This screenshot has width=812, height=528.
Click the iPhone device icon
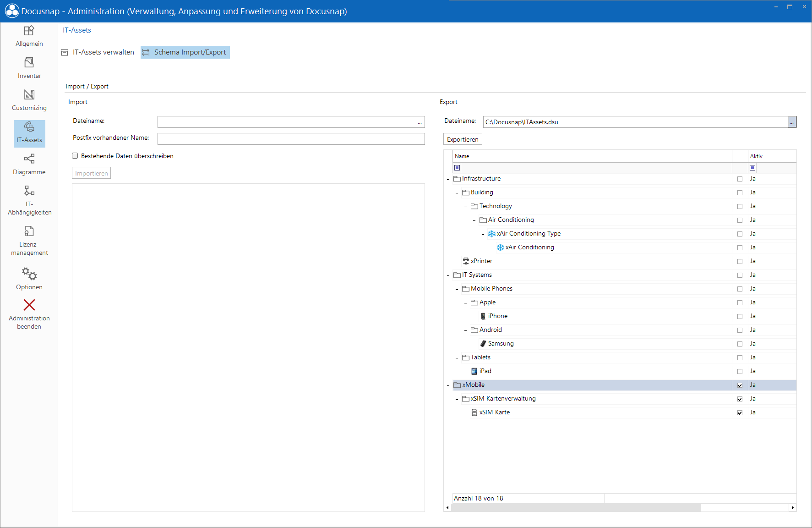coord(483,316)
